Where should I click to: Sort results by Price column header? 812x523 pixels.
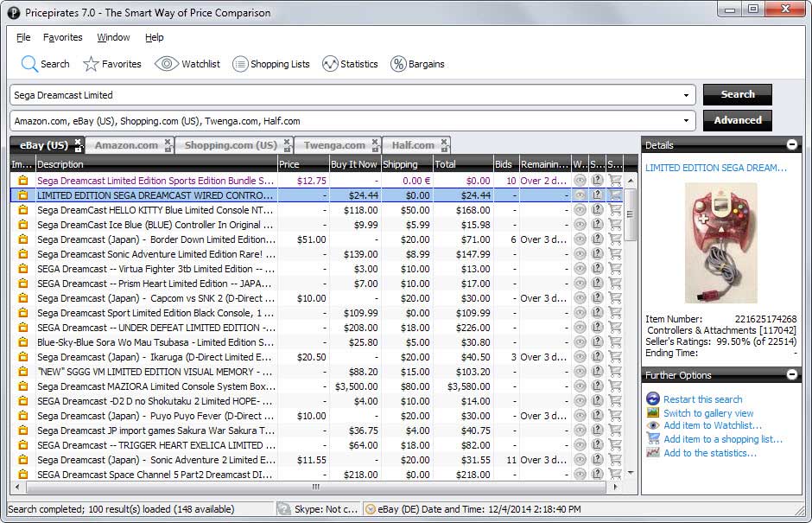pyautogui.click(x=303, y=164)
